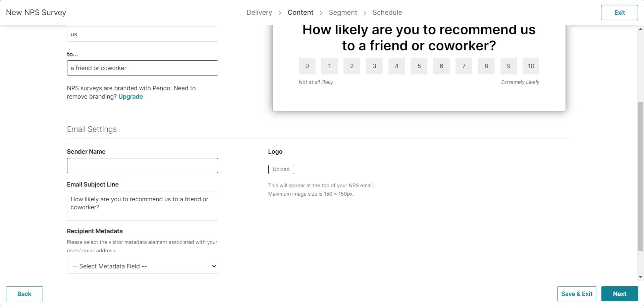
Task: Click the Next button
Action: pyautogui.click(x=620, y=294)
